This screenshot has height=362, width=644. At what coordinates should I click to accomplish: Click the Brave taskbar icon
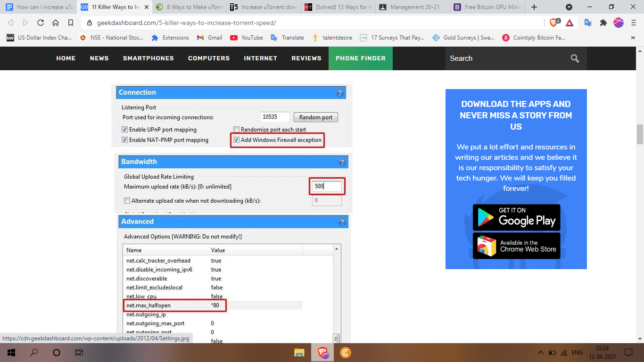pos(323,353)
